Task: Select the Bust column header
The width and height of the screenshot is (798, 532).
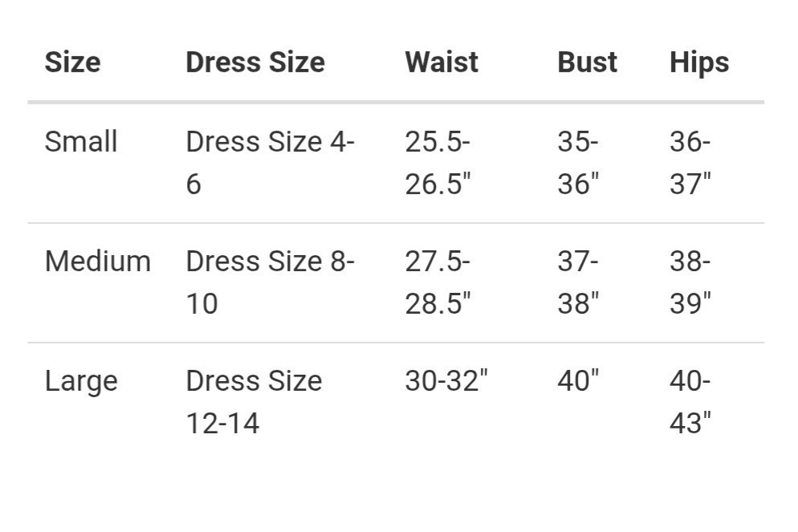Action: [587, 63]
